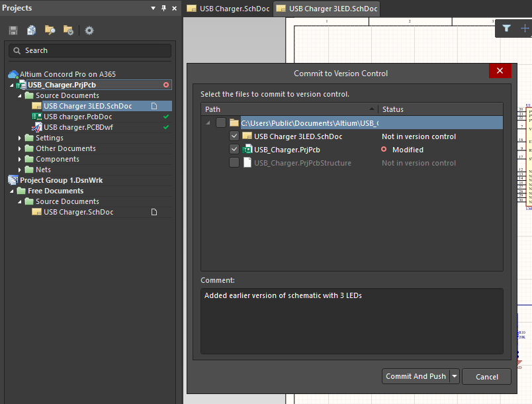Open Projects panel settings gear
532x404 pixels.
point(89,30)
